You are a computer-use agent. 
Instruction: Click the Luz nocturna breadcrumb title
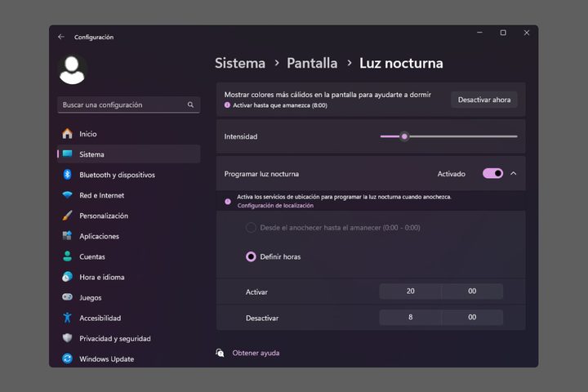[401, 63]
